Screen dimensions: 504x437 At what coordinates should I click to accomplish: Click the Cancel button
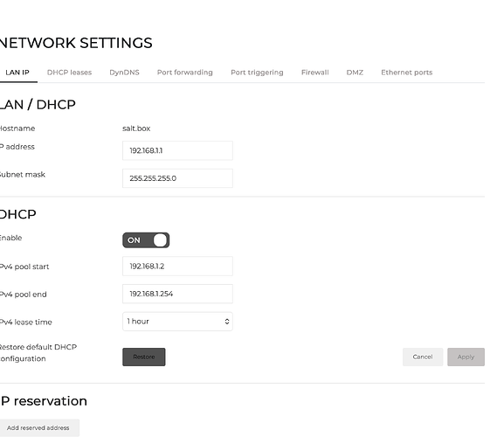(x=423, y=357)
